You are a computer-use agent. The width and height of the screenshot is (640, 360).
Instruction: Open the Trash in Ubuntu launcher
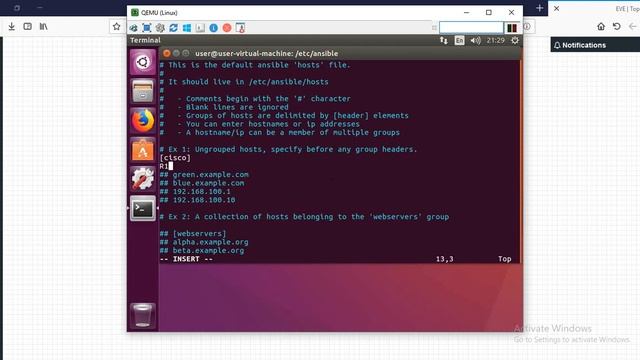click(142, 315)
